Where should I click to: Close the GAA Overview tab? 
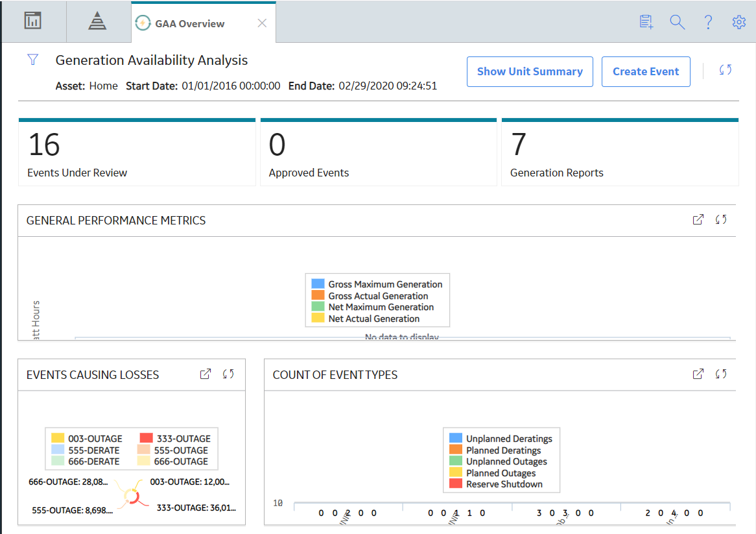(x=262, y=23)
